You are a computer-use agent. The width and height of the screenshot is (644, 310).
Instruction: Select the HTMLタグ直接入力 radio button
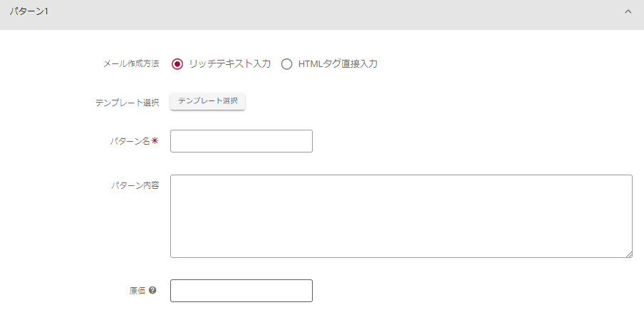[287, 64]
